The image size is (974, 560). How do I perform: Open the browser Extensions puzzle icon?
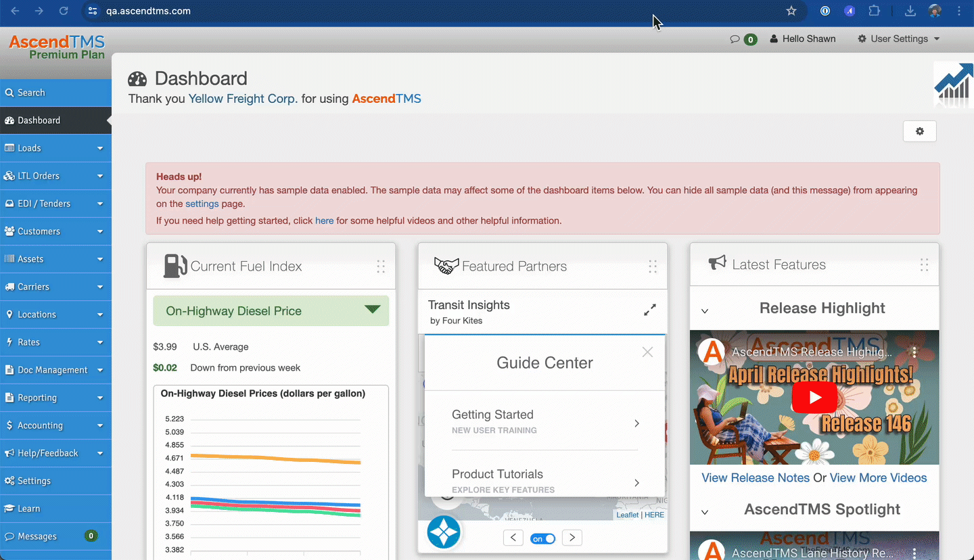coord(874,11)
